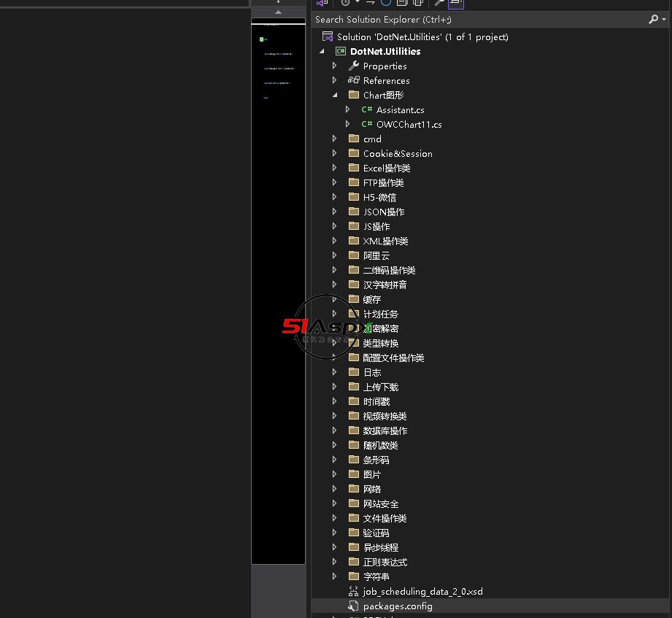The height and width of the screenshot is (618, 672).
Task: Click the 阿里云 folder icon
Action: 354,255
